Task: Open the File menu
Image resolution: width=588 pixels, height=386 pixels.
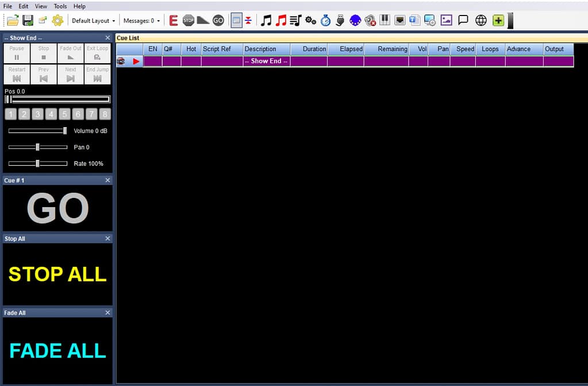Action: point(7,6)
